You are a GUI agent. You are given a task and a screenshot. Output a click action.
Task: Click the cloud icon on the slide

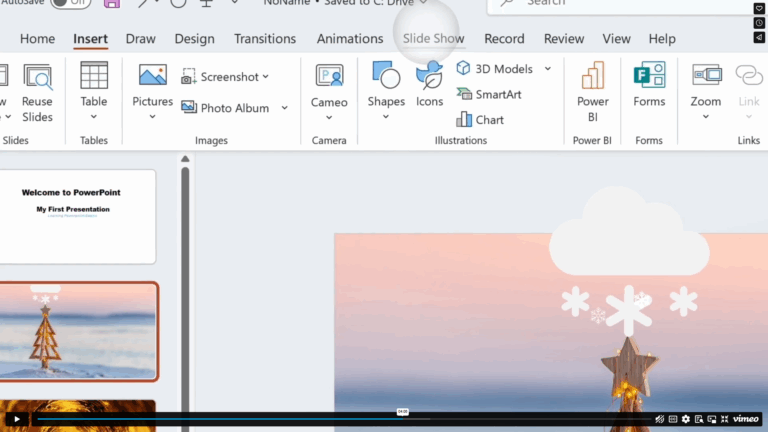(629, 233)
